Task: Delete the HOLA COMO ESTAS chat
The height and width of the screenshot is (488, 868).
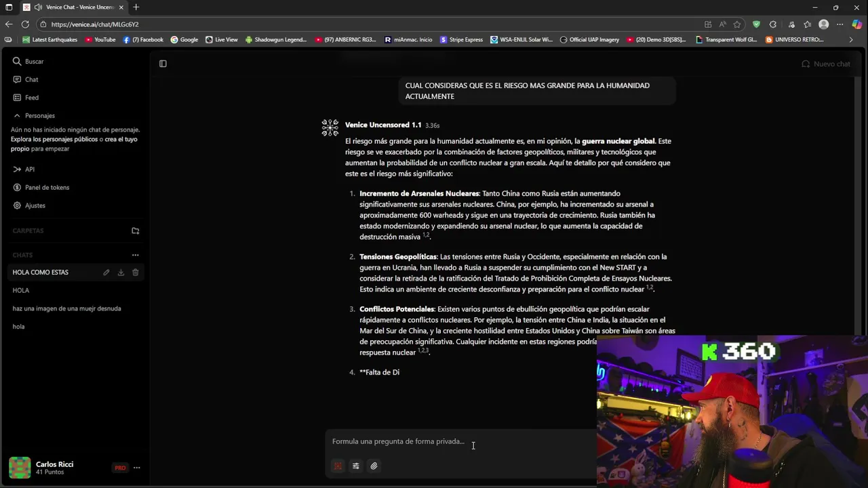Action: [136, 272]
